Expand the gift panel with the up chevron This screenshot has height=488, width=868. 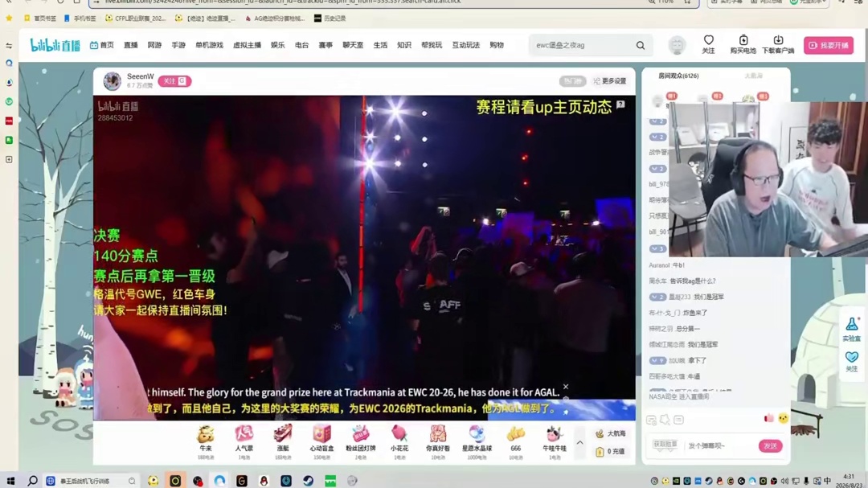pyautogui.click(x=579, y=443)
